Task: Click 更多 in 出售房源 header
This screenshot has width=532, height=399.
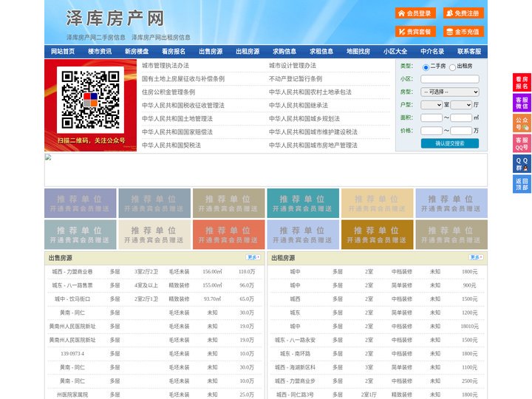Action: click(253, 258)
